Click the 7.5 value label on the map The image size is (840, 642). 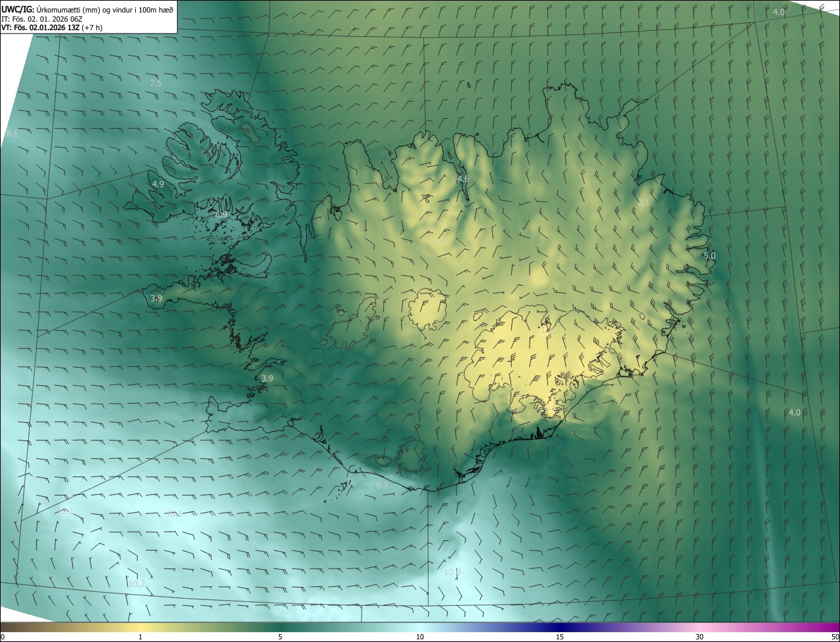pos(156,83)
